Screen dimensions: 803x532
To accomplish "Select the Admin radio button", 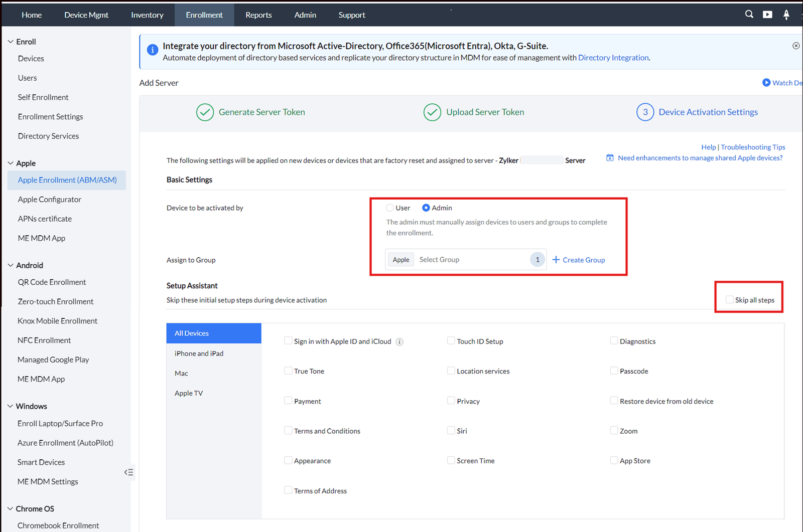I will coord(426,208).
